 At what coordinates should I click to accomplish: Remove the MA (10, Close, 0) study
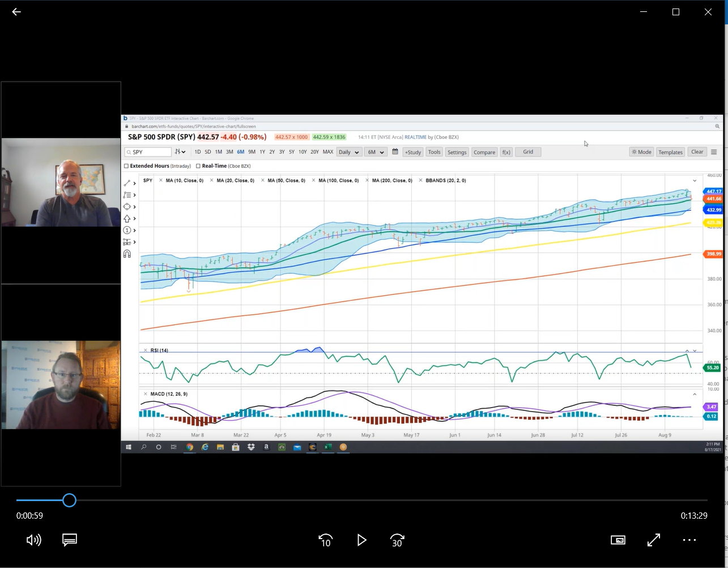161,180
